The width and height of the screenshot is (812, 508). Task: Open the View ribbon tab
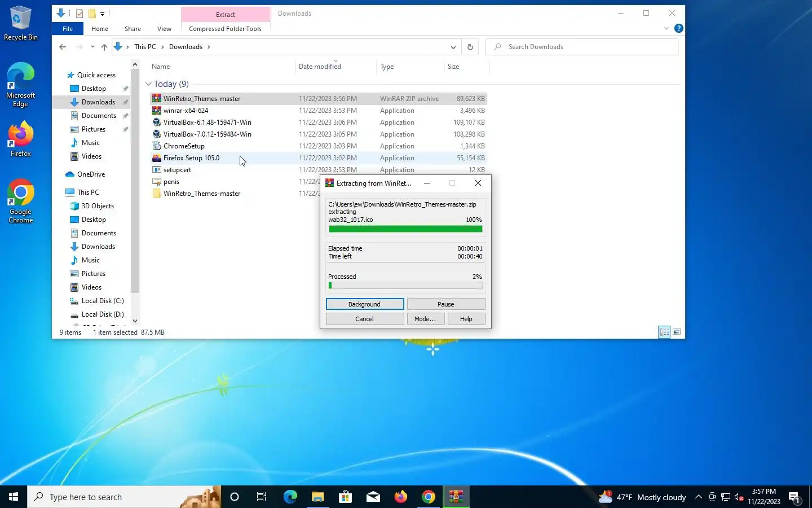pos(164,29)
